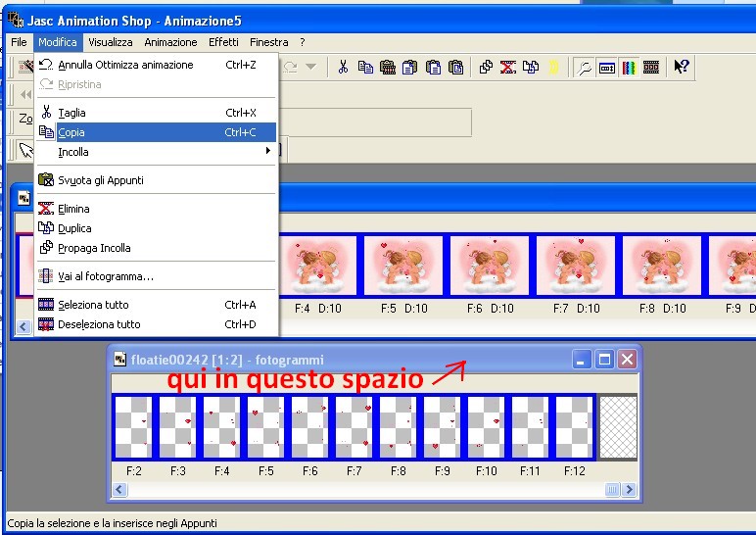Close the floatie00242 window
Screen dimensions: 756x535
pos(628,360)
